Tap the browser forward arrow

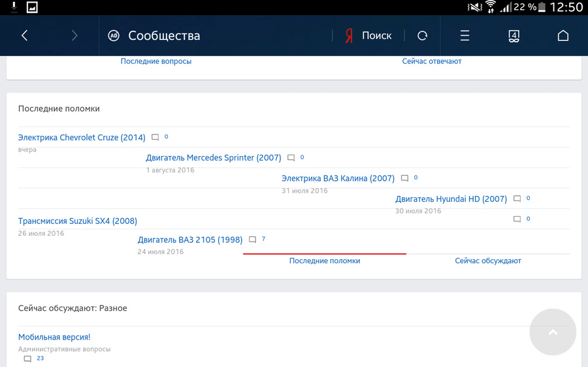[x=74, y=36]
